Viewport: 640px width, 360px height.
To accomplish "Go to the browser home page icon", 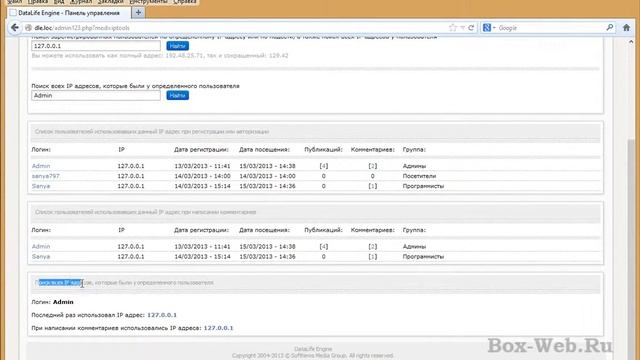I will [627, 28].
